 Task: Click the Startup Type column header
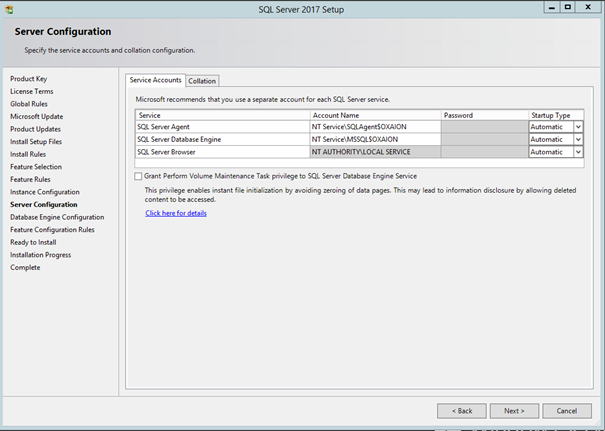point(556,115)
